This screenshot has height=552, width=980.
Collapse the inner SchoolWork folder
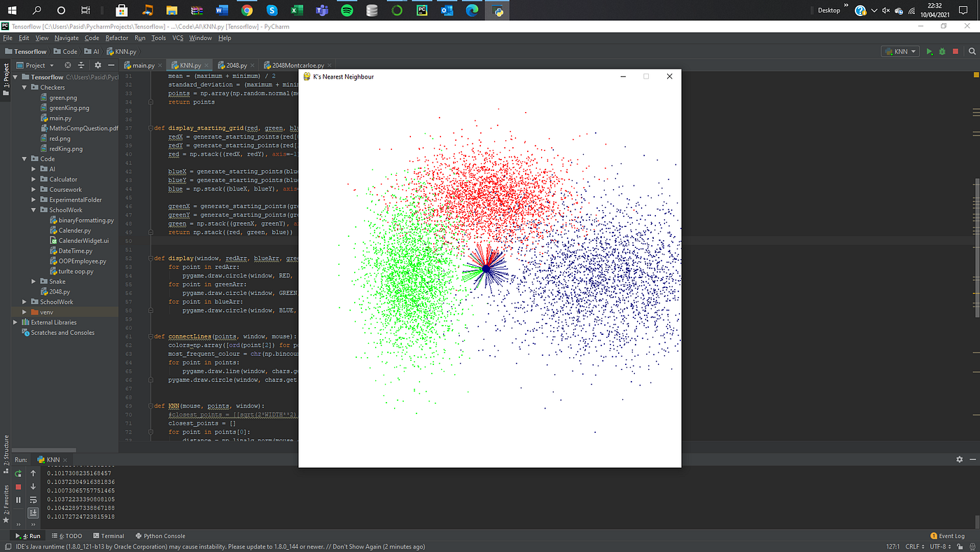pos(34,209)
